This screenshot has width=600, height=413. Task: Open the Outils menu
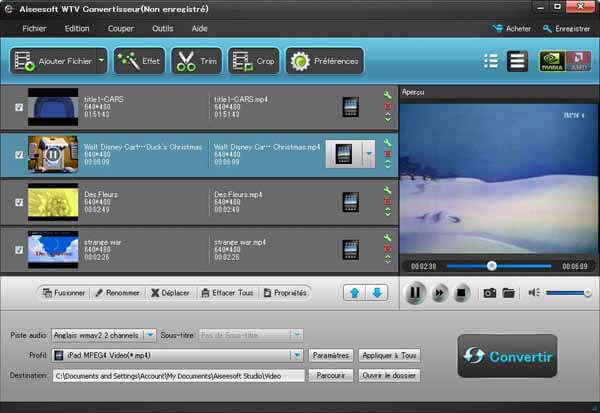point(163,29)
